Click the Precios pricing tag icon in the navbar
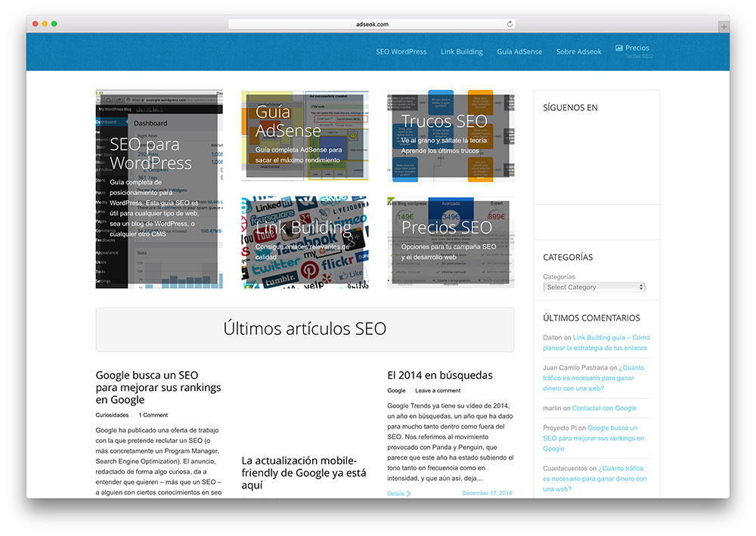756x536 pixels. coord(620,49)
